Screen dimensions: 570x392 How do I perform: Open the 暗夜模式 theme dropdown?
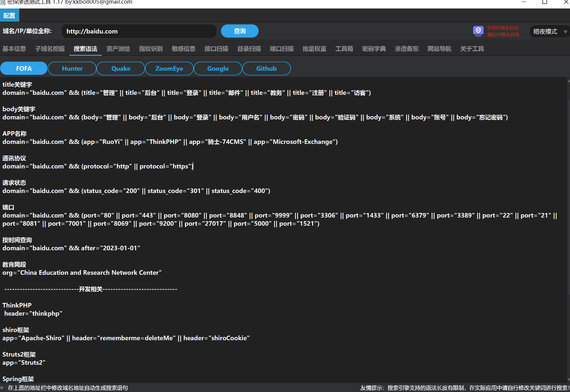pyautogui.click(x=549, y=32)
